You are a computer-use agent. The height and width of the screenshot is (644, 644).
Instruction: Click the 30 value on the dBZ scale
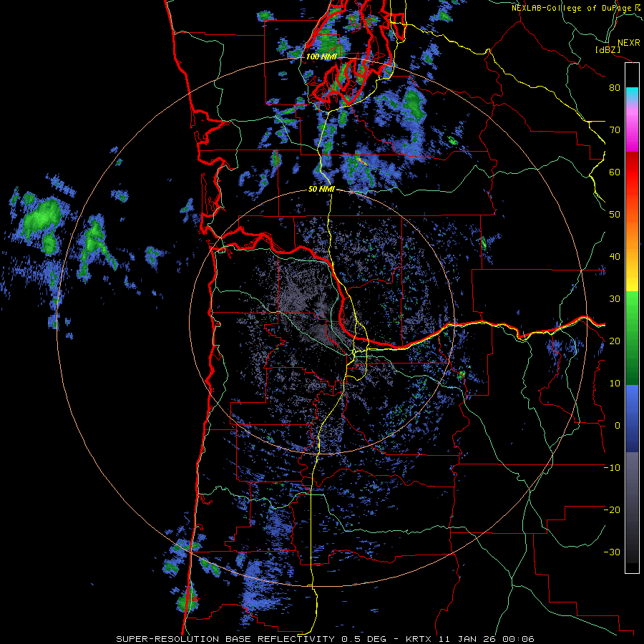click(x=615, y=299)
